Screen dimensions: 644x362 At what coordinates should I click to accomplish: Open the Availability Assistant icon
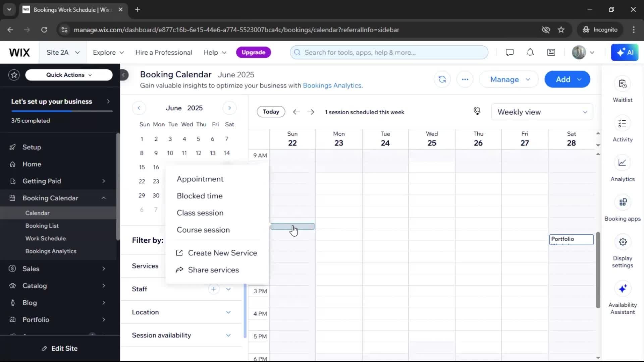pyautogui.click(x=623, y=289)
